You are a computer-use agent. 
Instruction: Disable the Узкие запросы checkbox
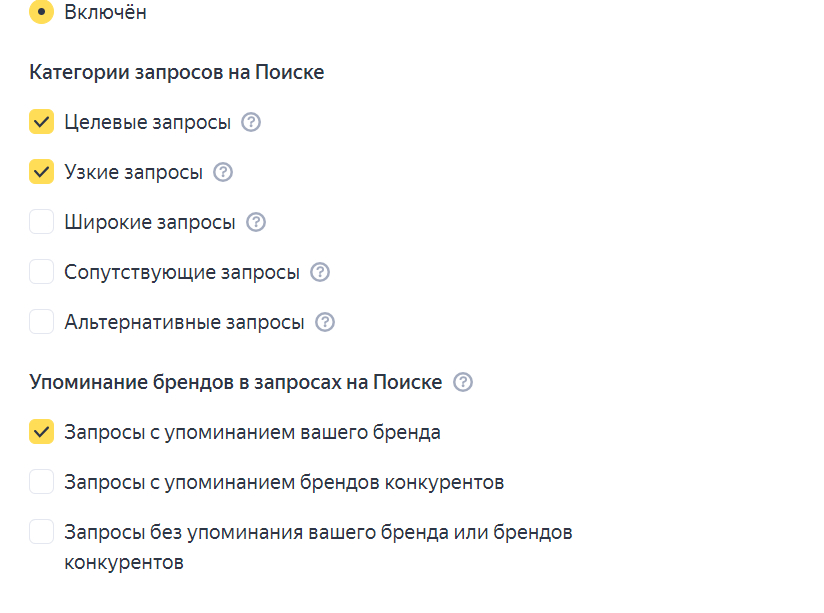click(x=41, y=172)
